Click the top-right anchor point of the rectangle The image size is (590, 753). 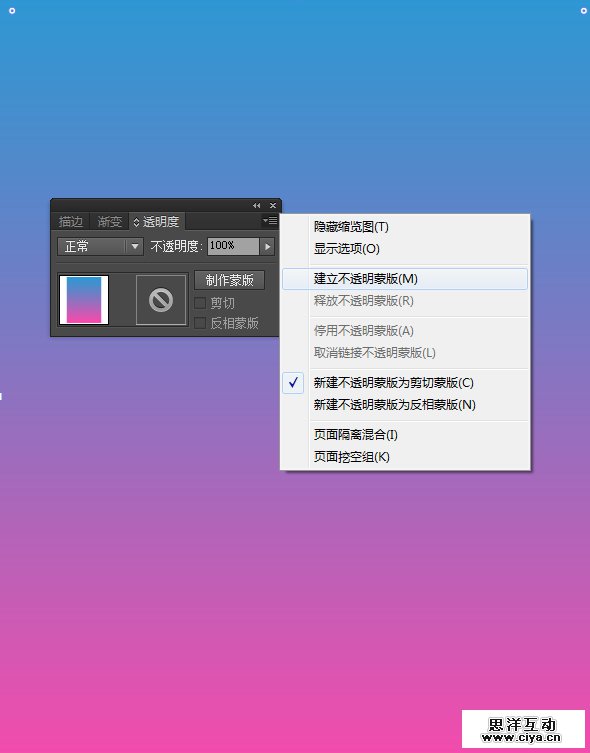click(584, 11)
